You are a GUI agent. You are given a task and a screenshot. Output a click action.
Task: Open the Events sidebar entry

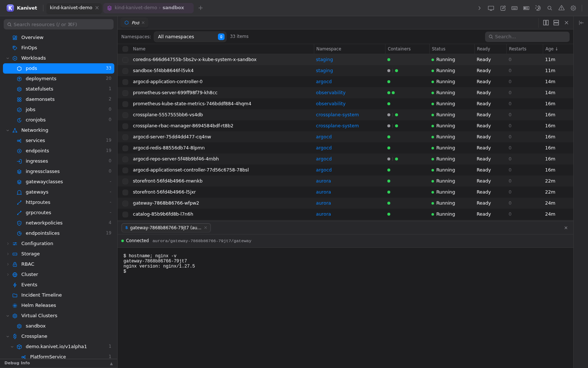[x=59, y=285]
